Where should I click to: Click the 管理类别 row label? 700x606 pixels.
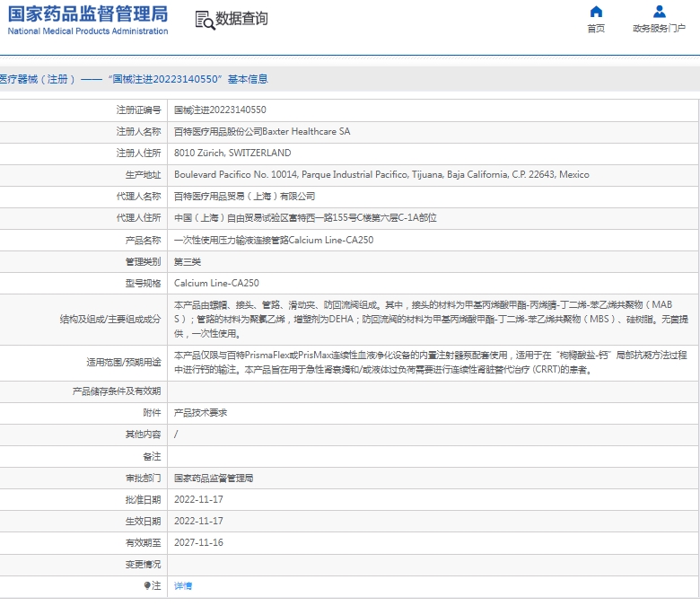coord(143,261)
